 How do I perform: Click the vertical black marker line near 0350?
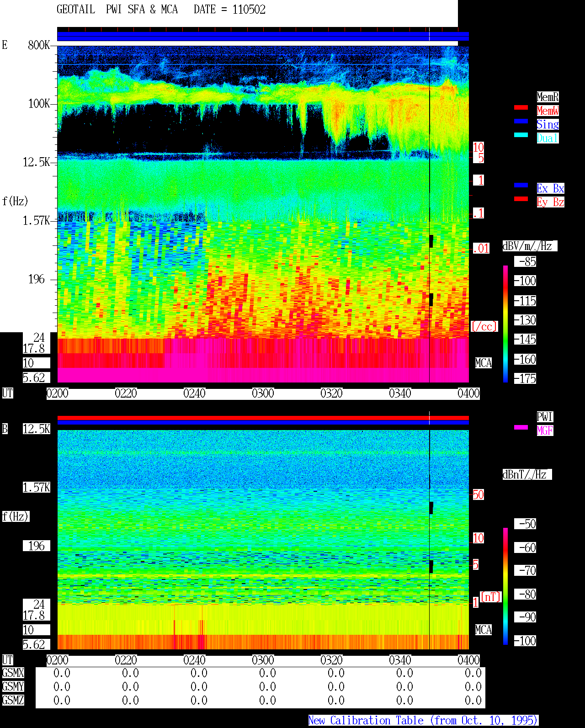pos(429,215)
